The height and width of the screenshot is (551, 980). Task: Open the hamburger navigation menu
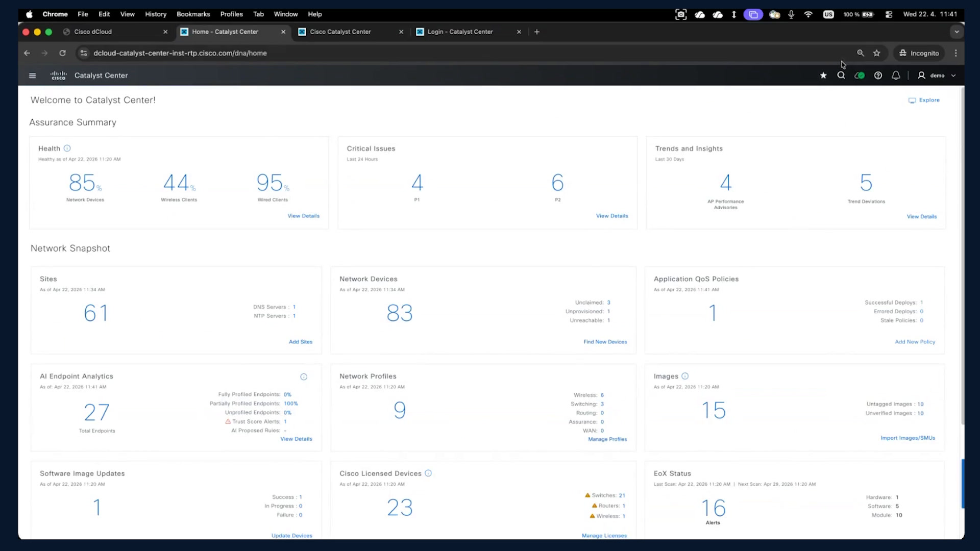click(x=33, y=76)
